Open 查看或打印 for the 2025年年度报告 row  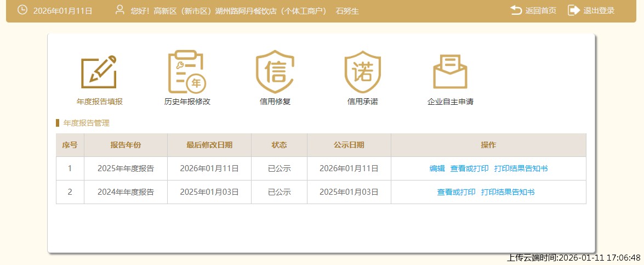469,168
